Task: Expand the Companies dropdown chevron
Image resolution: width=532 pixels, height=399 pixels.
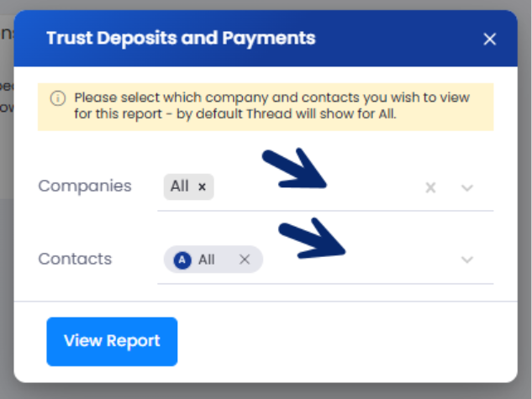Action: (x=467, y=187)
